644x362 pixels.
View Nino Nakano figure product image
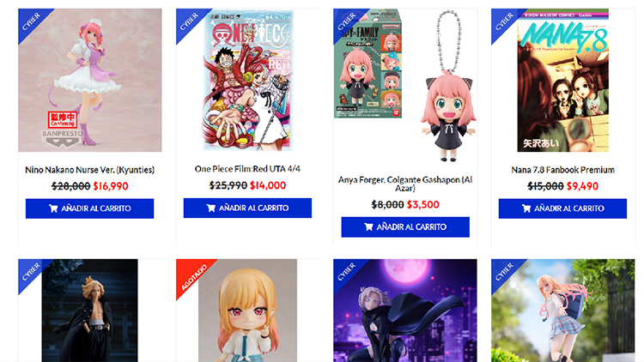tap(90, 80)
